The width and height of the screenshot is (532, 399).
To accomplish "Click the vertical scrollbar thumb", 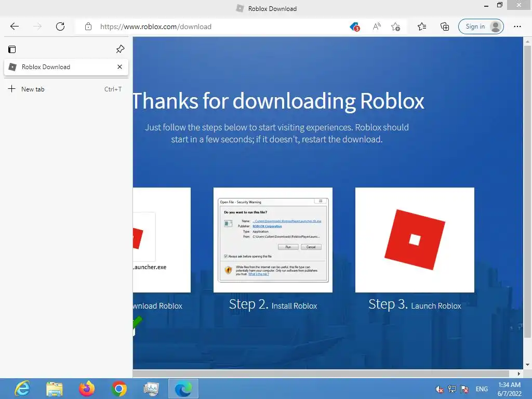I will (527, 192).
